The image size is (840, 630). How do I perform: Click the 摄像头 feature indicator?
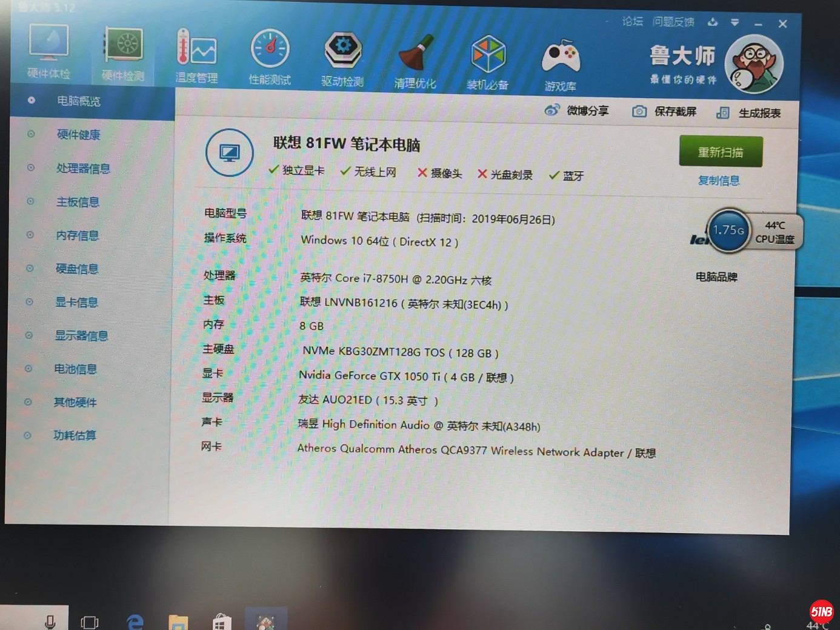(x=439, y=173)
